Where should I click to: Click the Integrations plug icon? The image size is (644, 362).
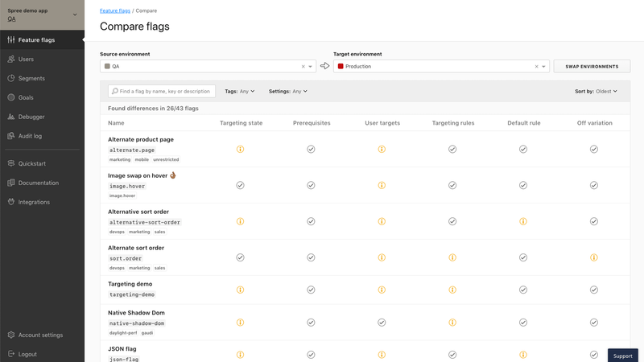click(11, 202)
